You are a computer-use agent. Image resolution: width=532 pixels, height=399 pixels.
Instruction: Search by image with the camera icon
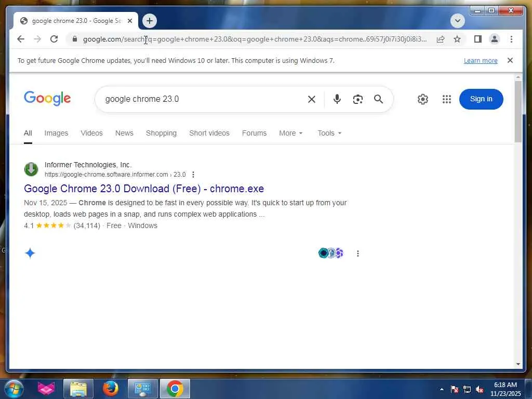point(357,99)
